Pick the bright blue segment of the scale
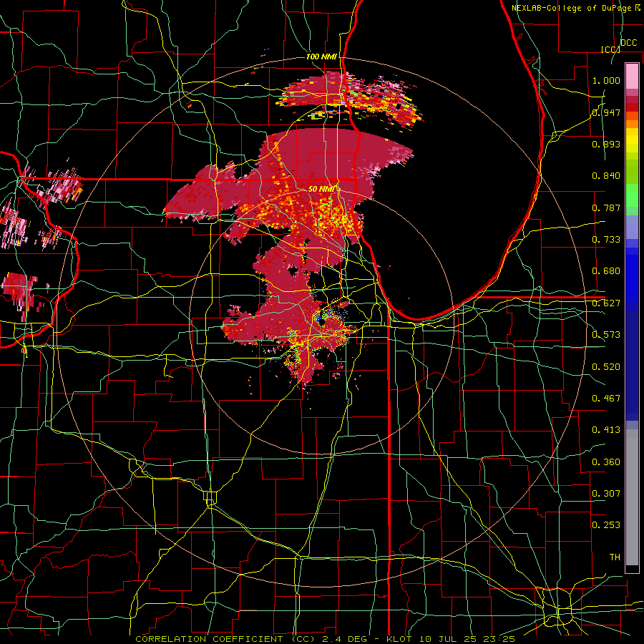 (632, 279)
